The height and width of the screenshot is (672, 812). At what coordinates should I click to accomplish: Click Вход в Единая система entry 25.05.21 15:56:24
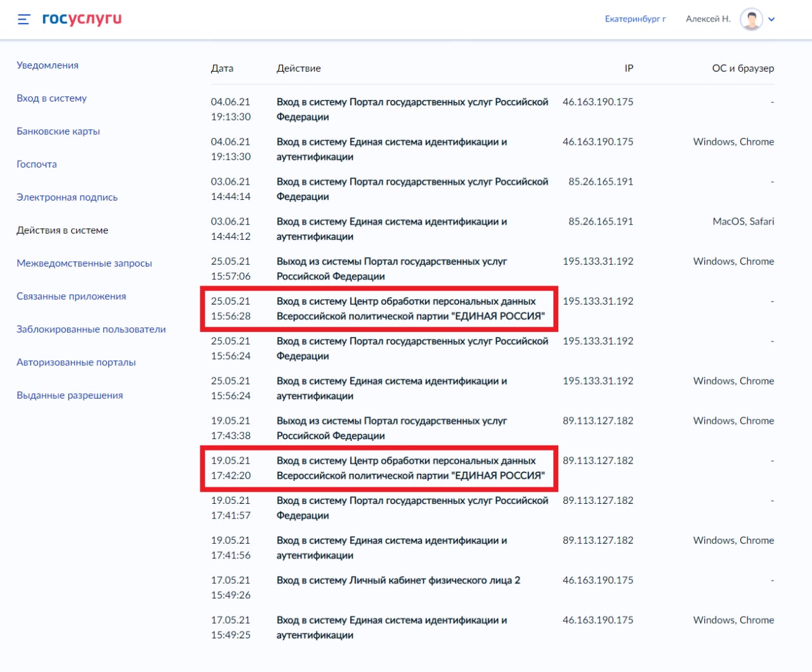click(x=392, y=388)
